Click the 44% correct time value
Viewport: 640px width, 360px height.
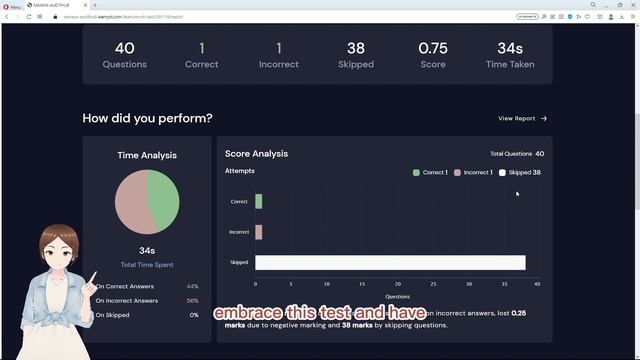point(193,286)
